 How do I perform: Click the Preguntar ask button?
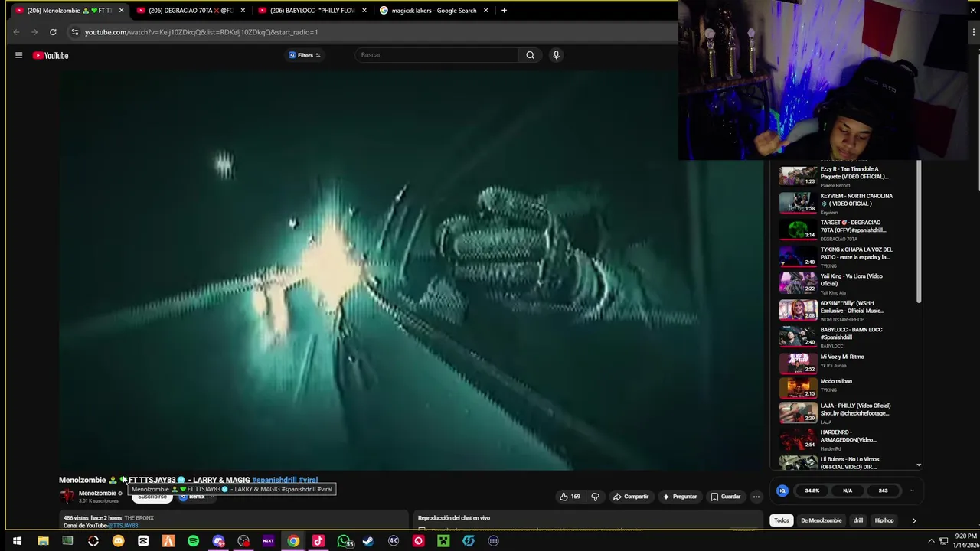point(680,497)
